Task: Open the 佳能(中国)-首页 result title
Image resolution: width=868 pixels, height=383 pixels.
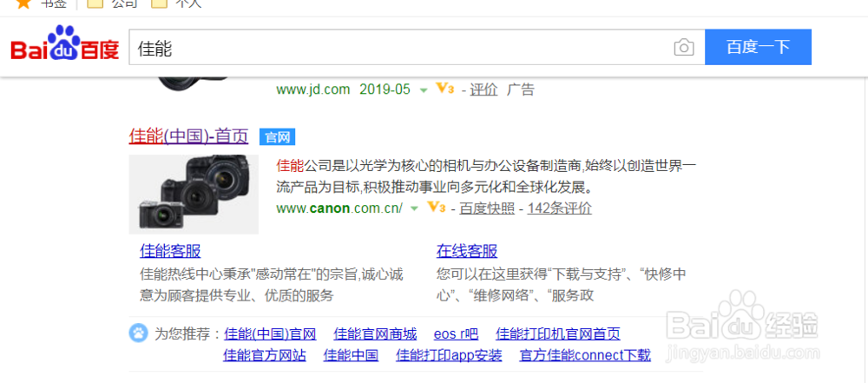Action: click(188, 135)
